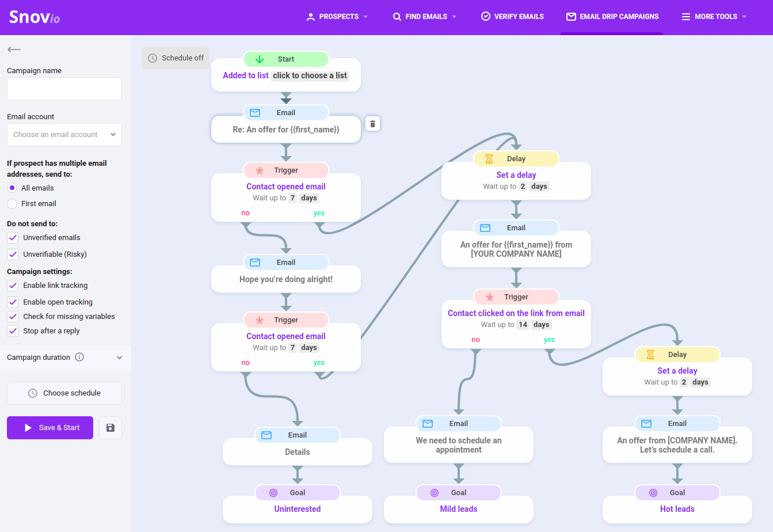Open the Find Emails menu
Image resolution: width=773 pixels, height=532 pixels.
tap(425, 17)
